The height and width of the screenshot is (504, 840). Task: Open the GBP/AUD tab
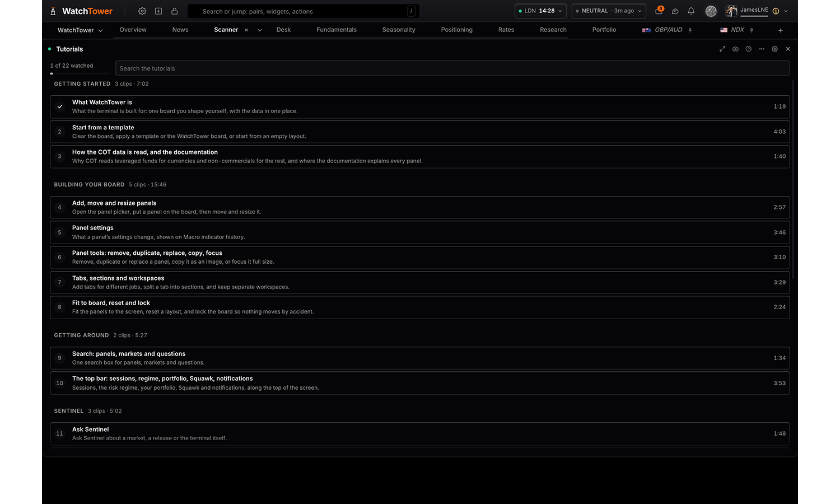[663, 30]
